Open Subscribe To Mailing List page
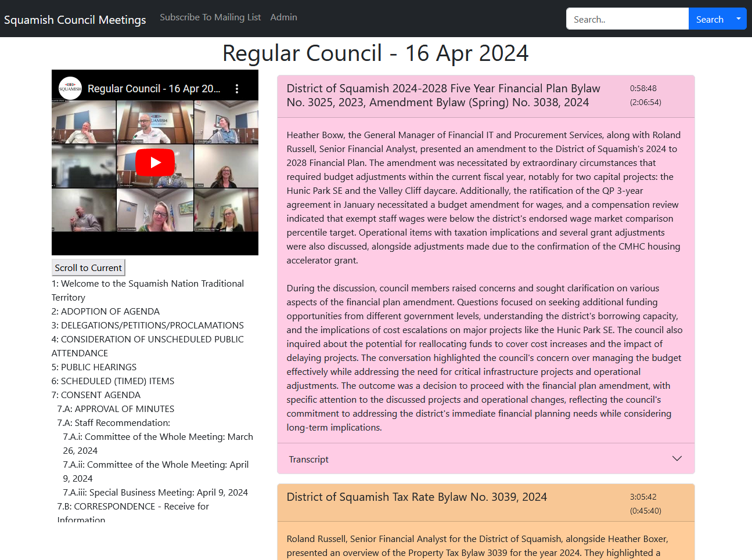The image size is (752, 560). 210,17
